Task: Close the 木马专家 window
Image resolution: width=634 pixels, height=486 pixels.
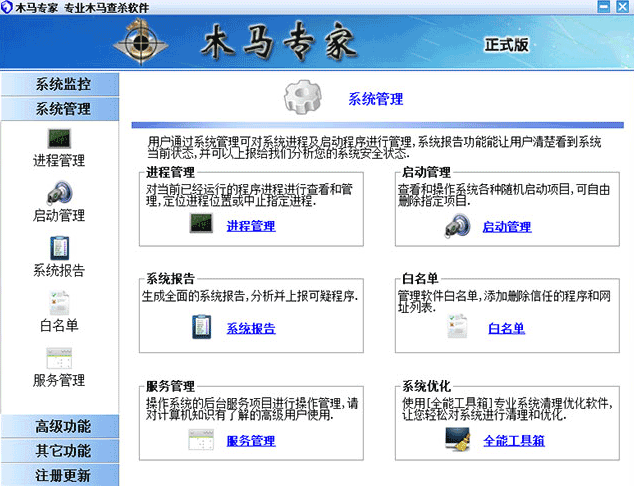Action: (623, 6)
